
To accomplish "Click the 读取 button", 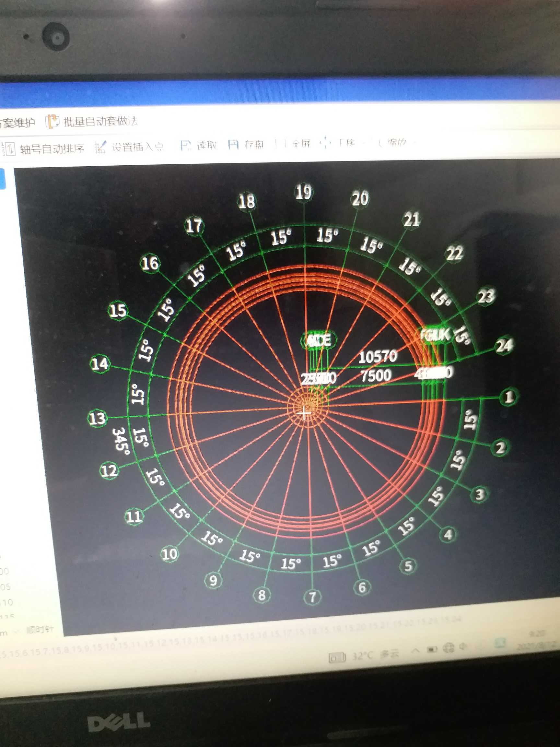I will [199, 145].
